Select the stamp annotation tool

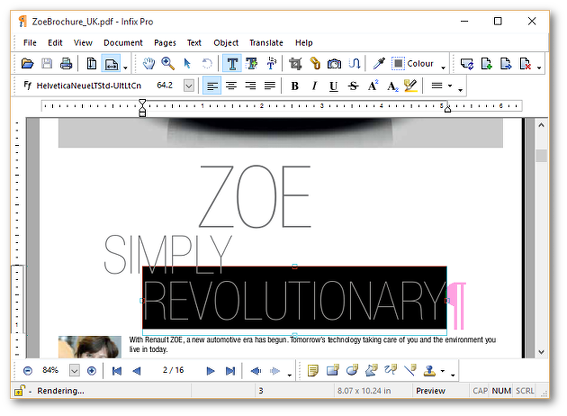coord(430,371)
